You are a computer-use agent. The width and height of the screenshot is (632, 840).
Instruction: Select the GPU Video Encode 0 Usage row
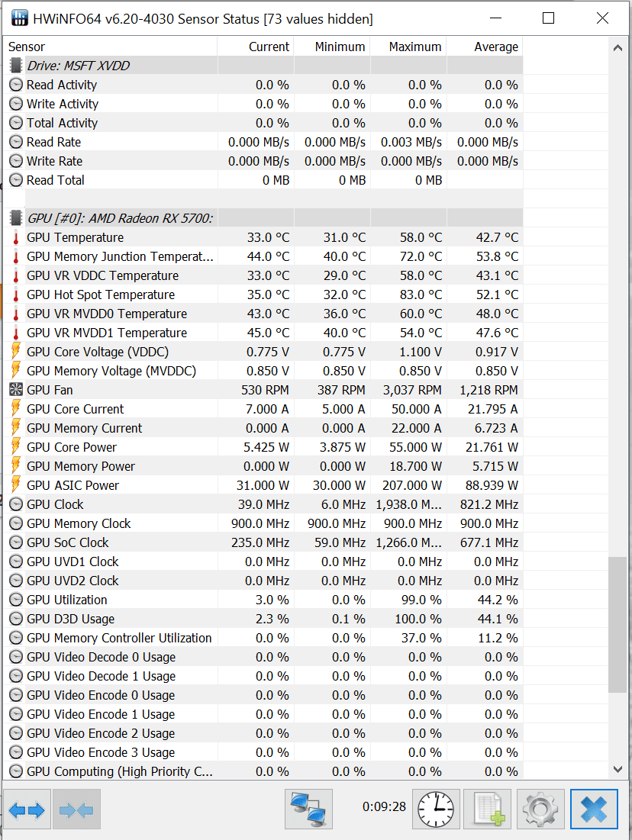point(263,695)
